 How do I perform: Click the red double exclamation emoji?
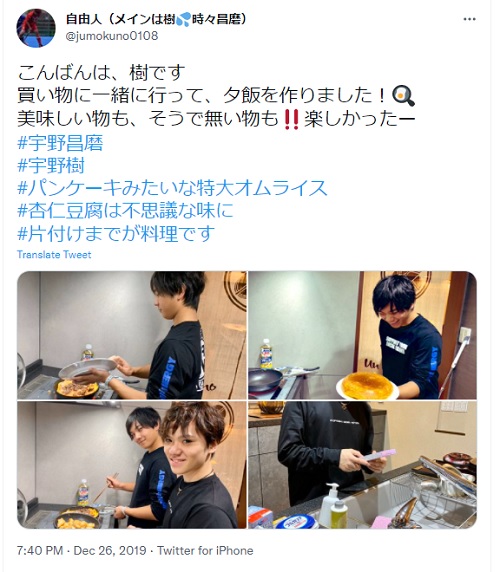tap(291, 119)
